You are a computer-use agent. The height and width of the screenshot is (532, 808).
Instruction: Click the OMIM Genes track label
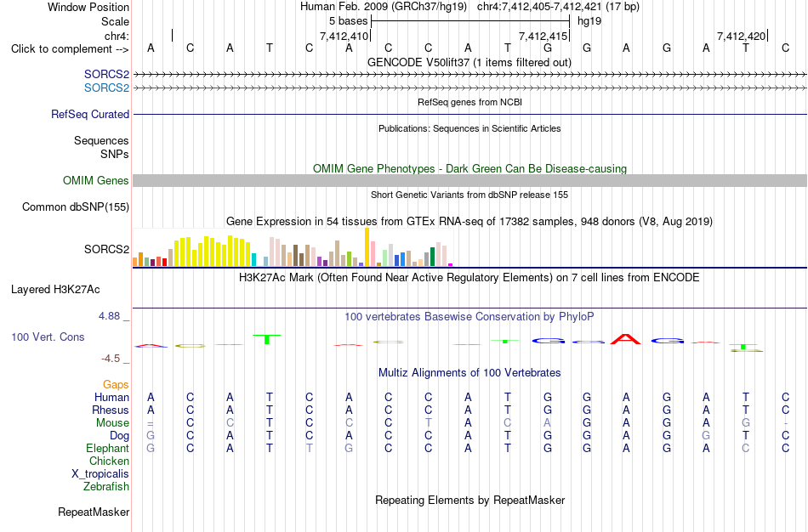(96, 181)
